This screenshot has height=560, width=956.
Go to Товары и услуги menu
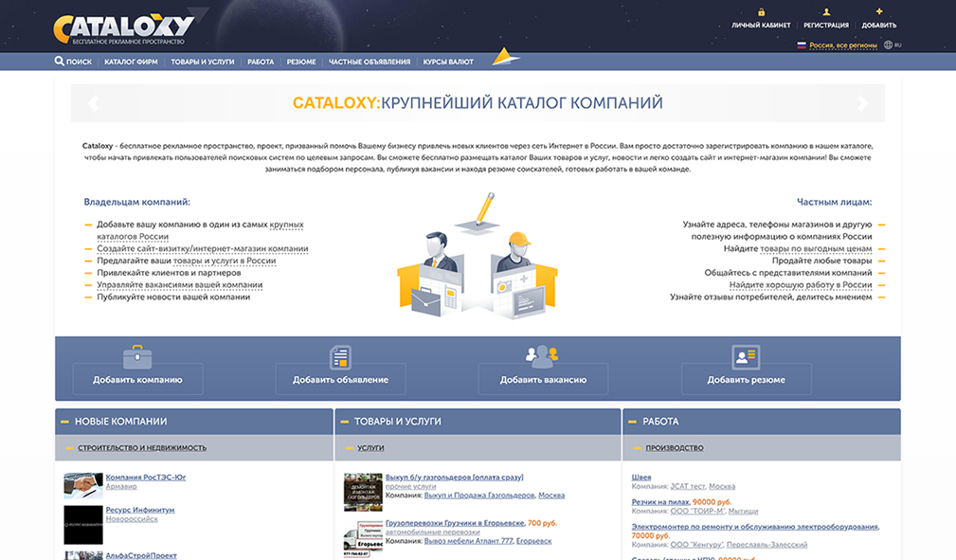click(203, 62)
